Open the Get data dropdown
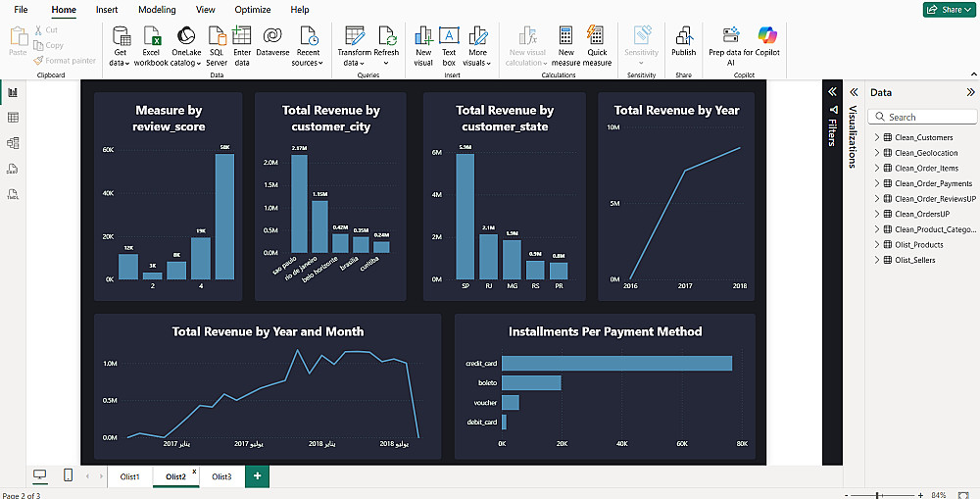 pos(120,47)
